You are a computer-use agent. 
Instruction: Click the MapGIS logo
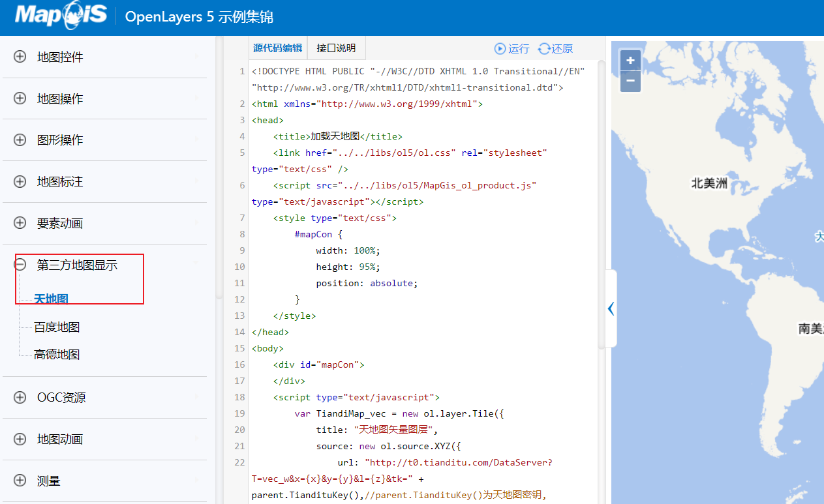click(61, 14)
